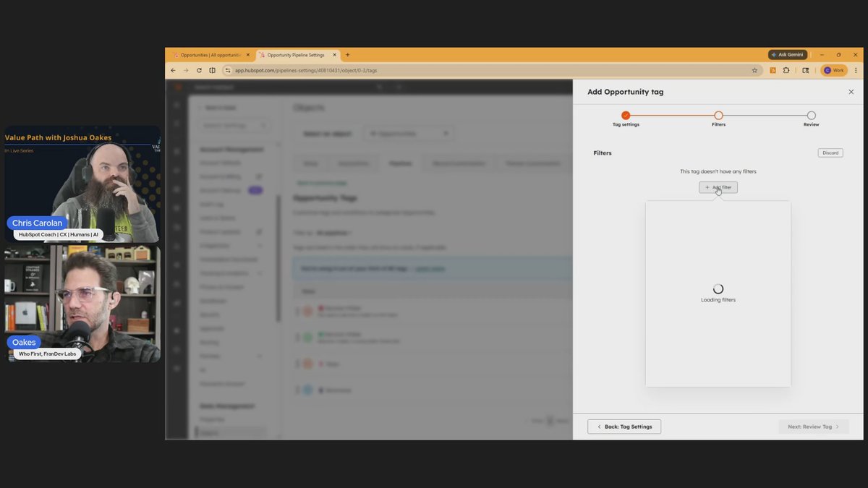Click the Ask Gemini button
Screen dimensions: 868x488
click(x=788, y=55)
